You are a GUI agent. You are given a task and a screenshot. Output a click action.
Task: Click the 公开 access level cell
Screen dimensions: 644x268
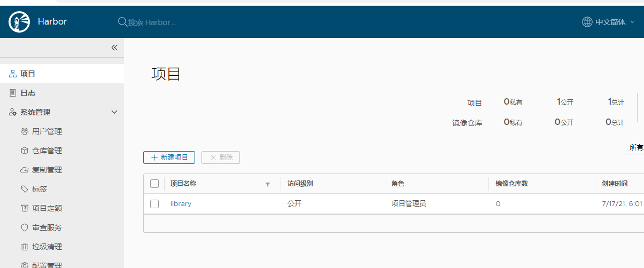click(294, 203)
